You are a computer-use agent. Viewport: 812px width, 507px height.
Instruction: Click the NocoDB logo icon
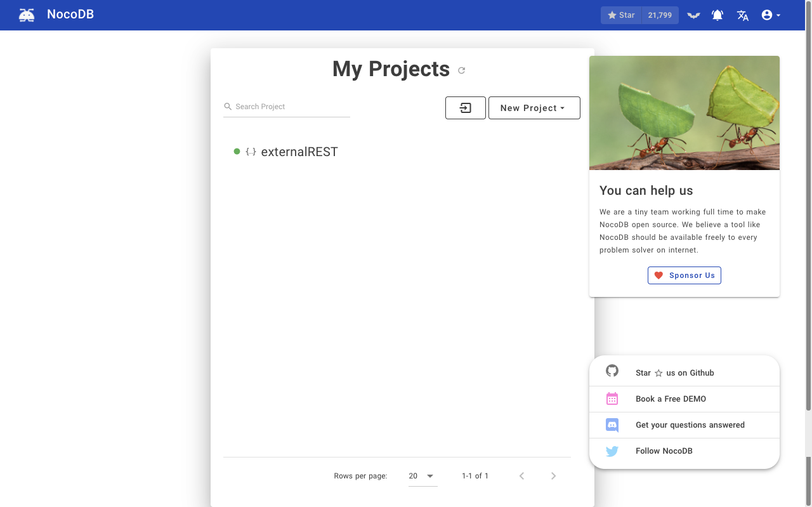27,15
